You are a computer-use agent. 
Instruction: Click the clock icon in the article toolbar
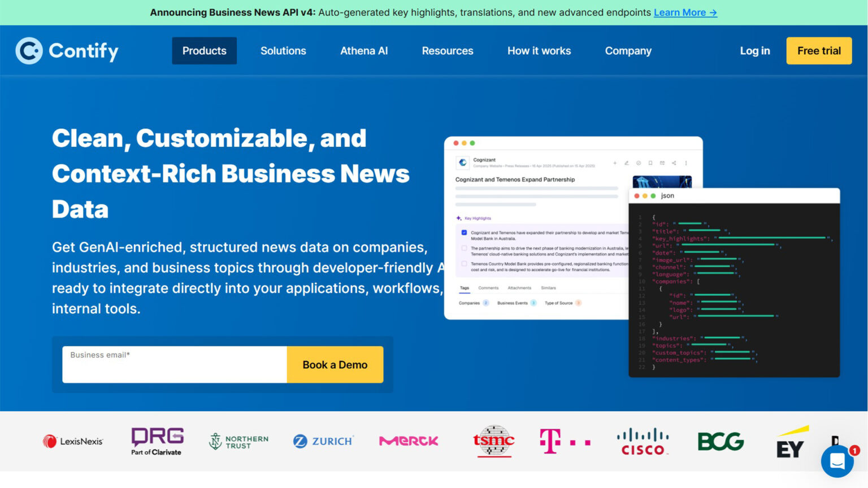pyautogui.click(x=639, y=163)
